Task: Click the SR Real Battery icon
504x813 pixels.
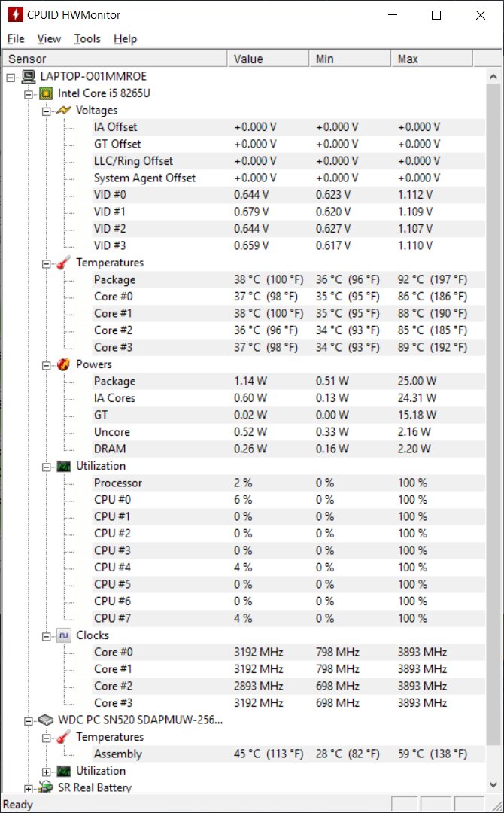Action: (x=46, y=788)
